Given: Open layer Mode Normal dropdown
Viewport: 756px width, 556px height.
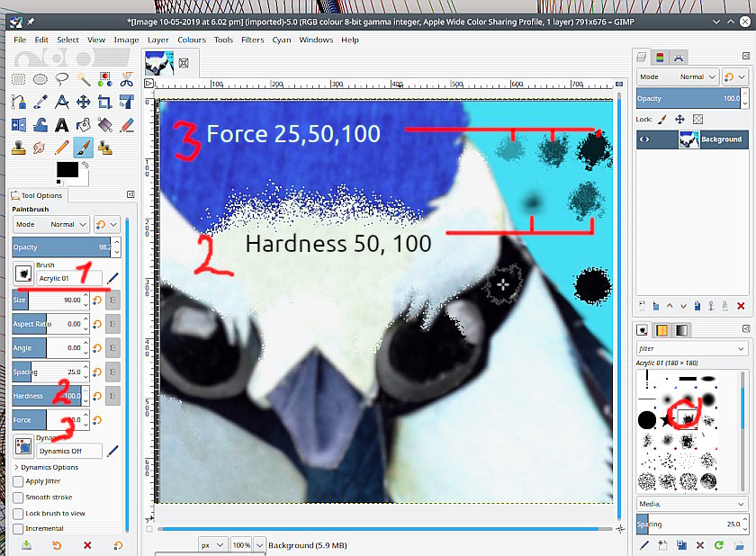Looking at the screenshot, I should (x=678, y=76).
